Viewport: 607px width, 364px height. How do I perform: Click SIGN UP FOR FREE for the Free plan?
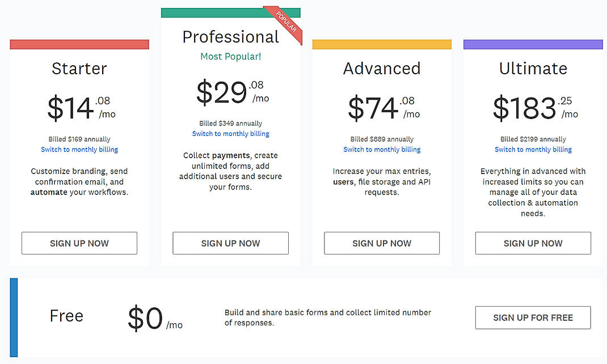click(x=533, y=318)
